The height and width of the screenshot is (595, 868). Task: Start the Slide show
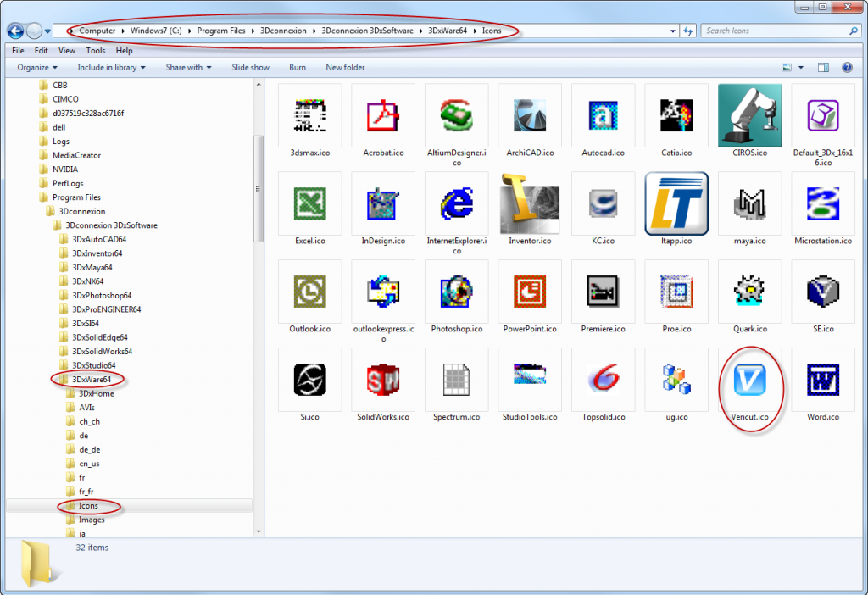(x=250, y=68)
